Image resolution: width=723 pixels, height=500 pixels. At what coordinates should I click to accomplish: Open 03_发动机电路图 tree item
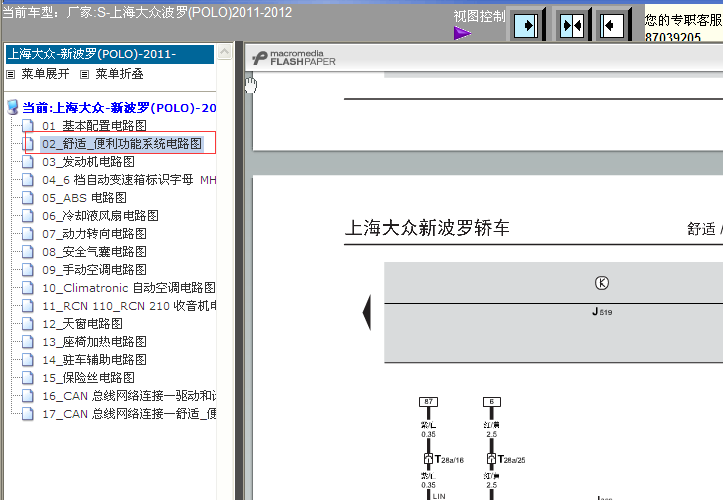pos(89,161)
